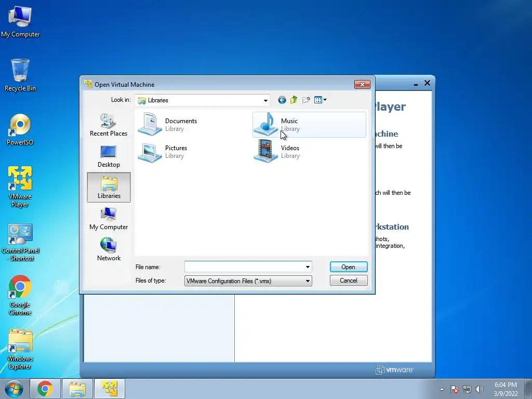The image size is (532, 399).
Task: Click Windows Explorer in the taskbar
Action: click(77, 389)
